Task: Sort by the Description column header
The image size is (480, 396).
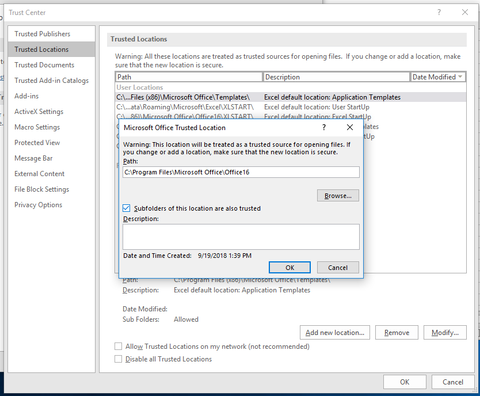Action: point(336,77)
